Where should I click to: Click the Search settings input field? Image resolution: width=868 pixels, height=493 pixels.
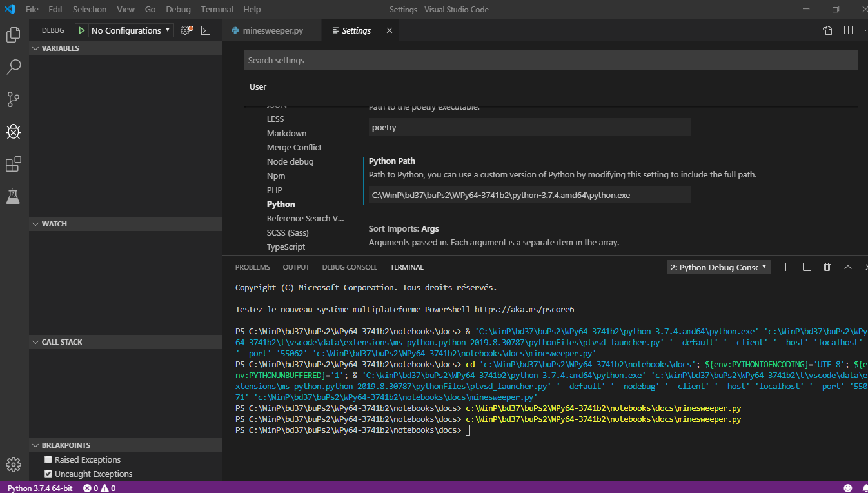coord(551,60)
